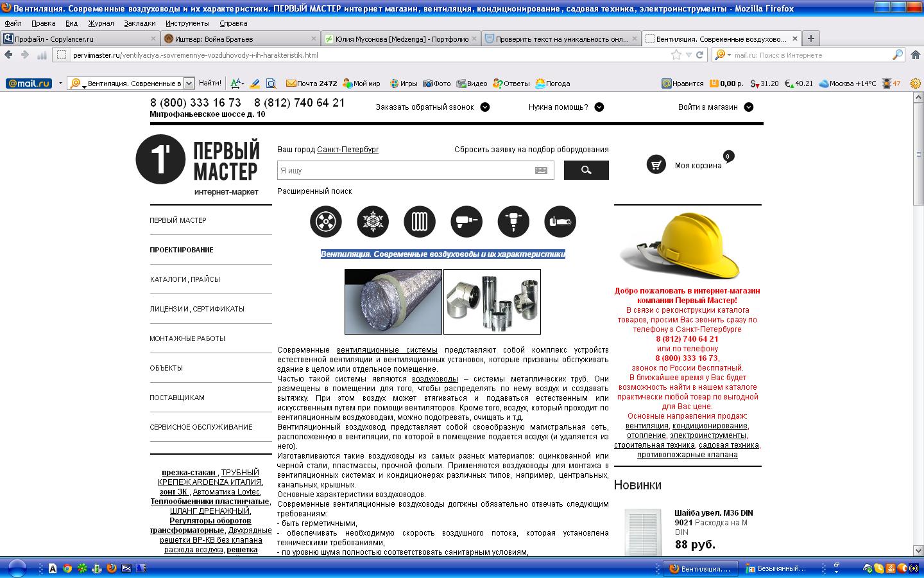The height and width of the screenshot is (578, 924).
Task: Open the mail.ru logo menu arrow
Action: coord(60,83)
